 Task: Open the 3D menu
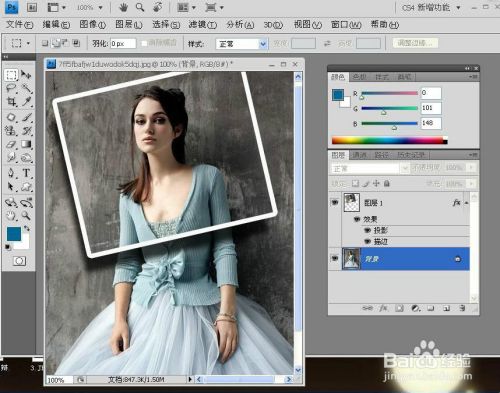pos(273,25)
